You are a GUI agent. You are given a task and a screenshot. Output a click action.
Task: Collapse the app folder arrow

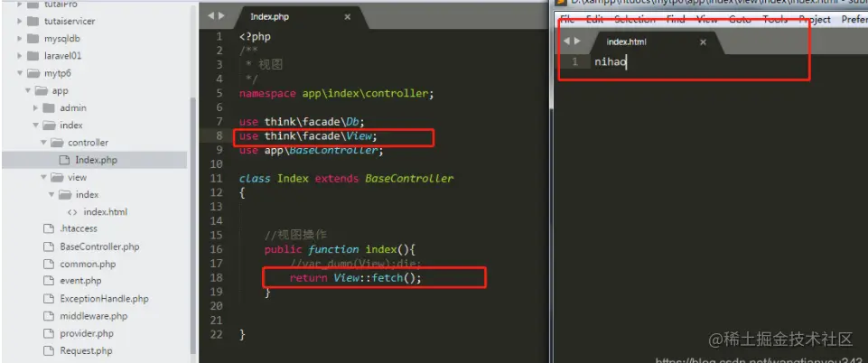click(28, 90)
